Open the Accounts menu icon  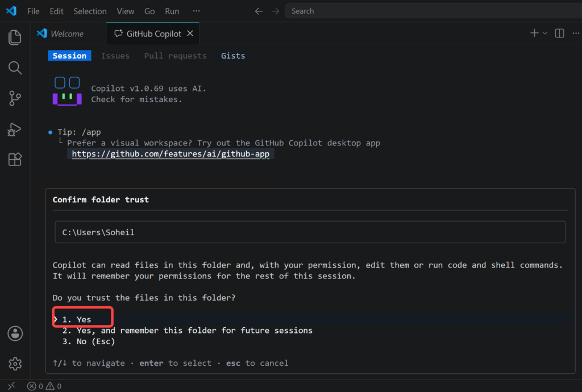(15, 333)
